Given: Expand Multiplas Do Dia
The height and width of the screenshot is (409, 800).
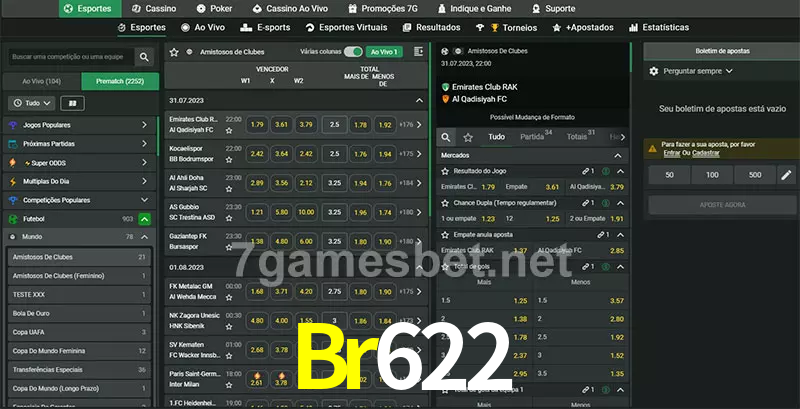Looking at the screenshot, I should [x=144, y=182].
